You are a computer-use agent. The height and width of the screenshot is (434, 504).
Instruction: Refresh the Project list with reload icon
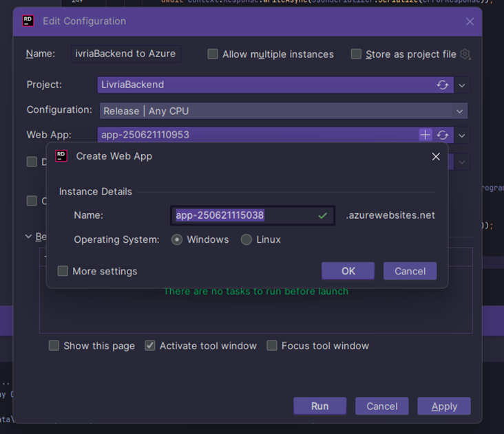point(443,85)
